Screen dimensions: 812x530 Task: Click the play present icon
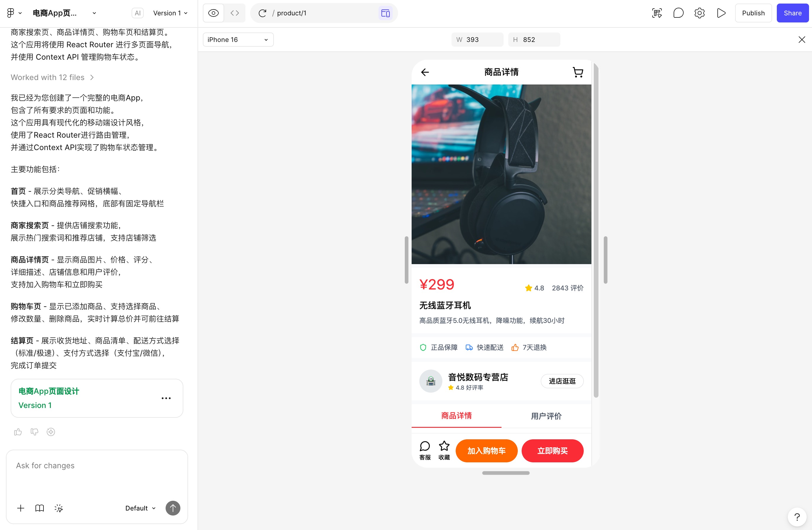tap(721, 13)
